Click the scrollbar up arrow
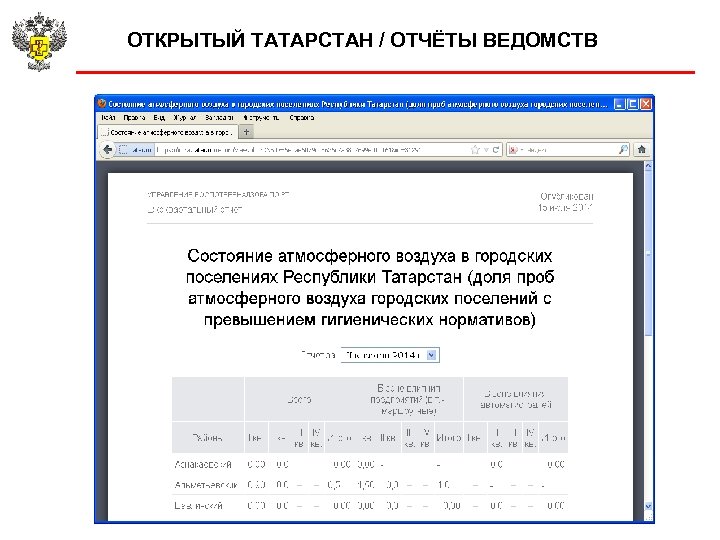This screenshot has height=540, width=720. (x=648, y=166)
